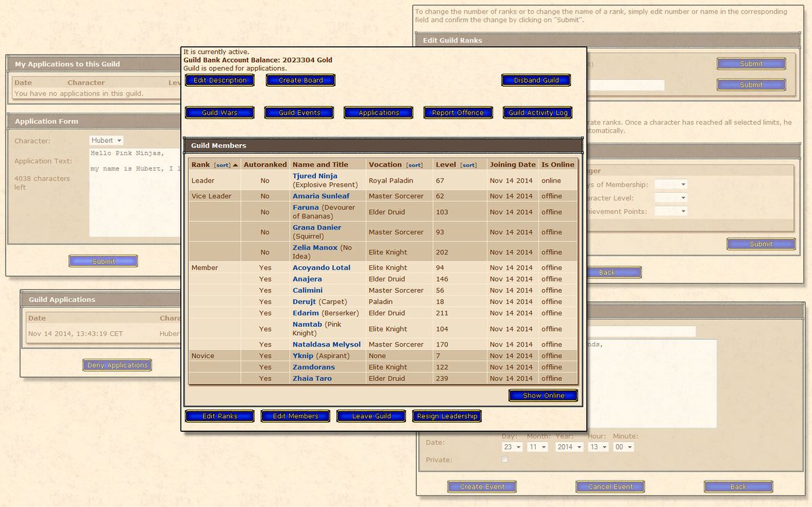
Task: Open the Edit Description dialog
Action: point(219,80)
